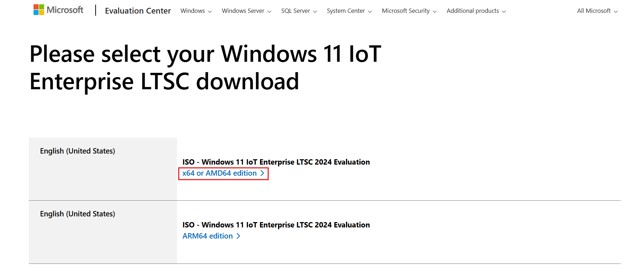Click the dropdown chevron beside SQL Server
This screenshot has height=276, width=644.
315,11
